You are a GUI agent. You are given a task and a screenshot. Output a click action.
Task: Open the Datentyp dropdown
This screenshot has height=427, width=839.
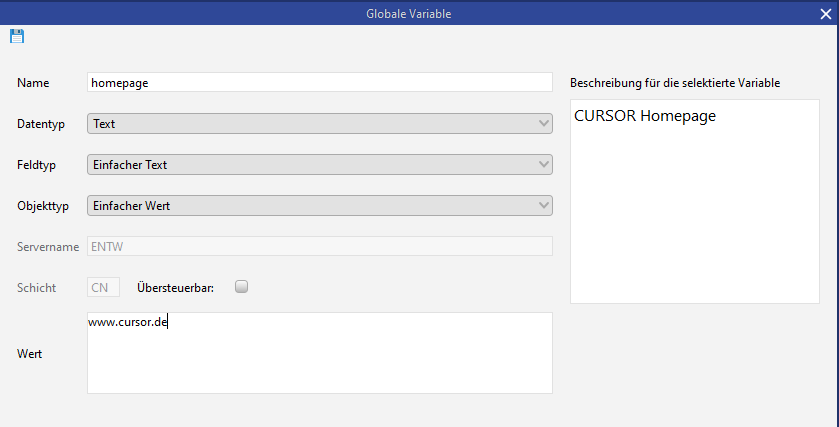[x=319, y=124]
